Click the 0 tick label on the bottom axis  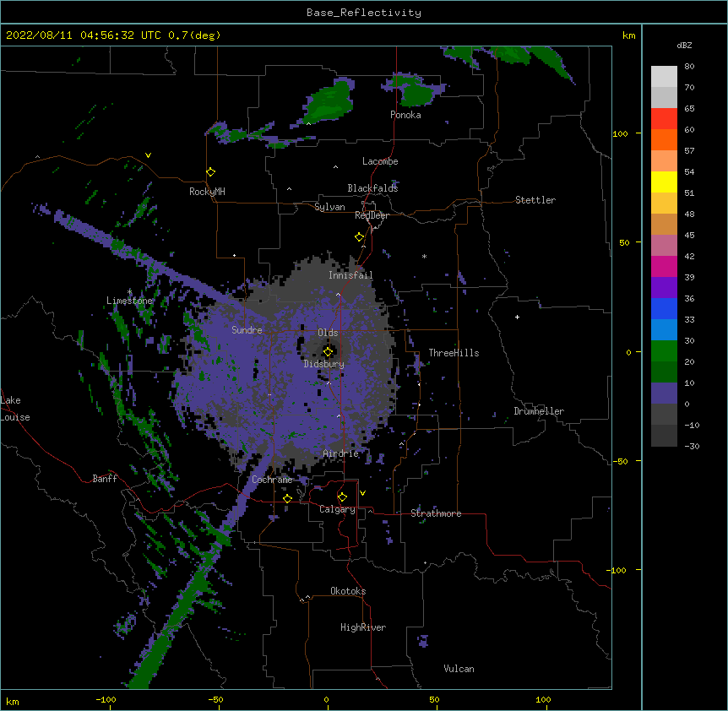click(x=326, y=700)
